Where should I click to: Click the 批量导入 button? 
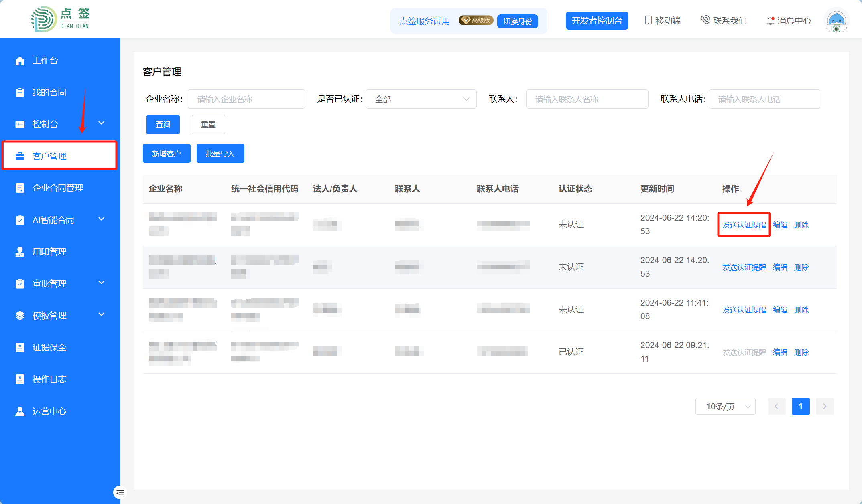[x=220, y=154]
